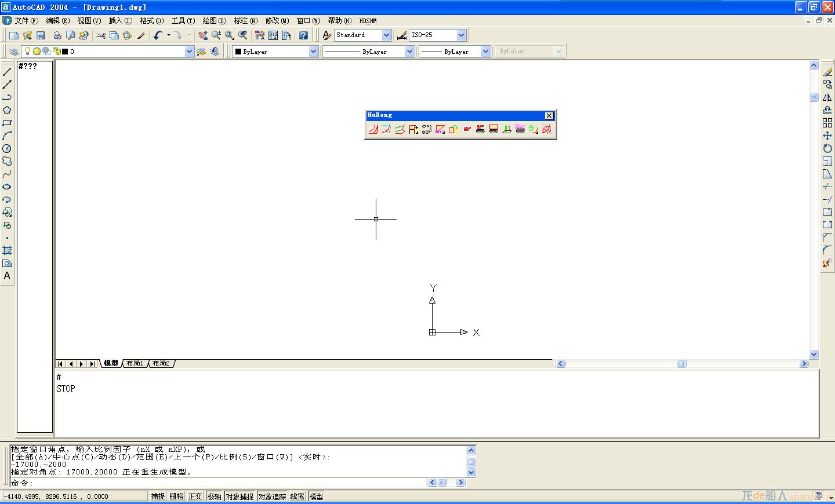
Task: Select the Erase tool in the modify toolbar
Action: point(827,72)
